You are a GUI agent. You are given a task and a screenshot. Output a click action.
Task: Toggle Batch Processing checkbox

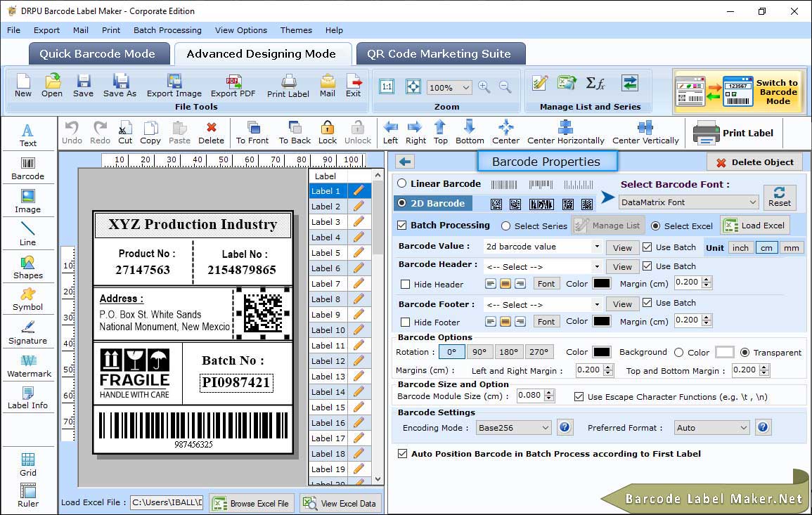pyautogui.click(x=402, y=225)
